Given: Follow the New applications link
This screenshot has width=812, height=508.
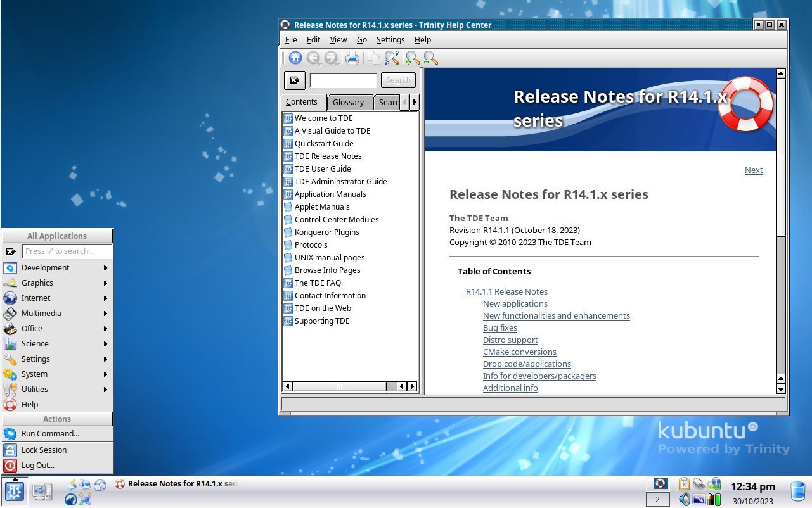Looking at the screenshot, I should tap(515, 304).
